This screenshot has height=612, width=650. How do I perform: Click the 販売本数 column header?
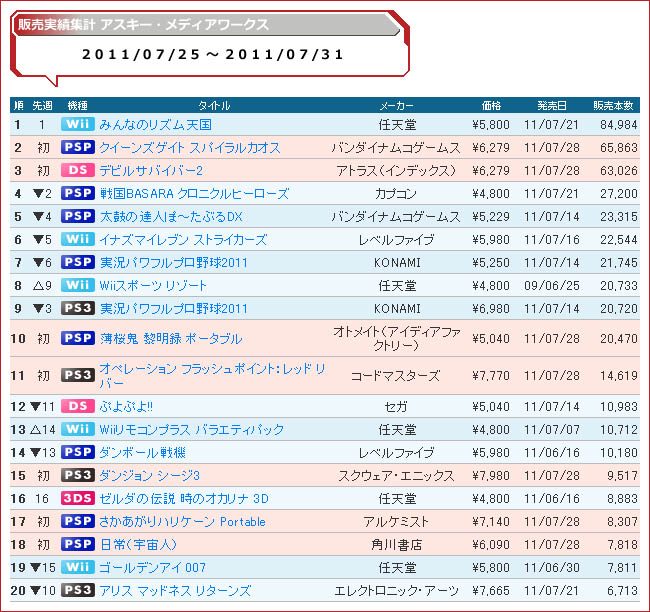[x=613, y=105]
